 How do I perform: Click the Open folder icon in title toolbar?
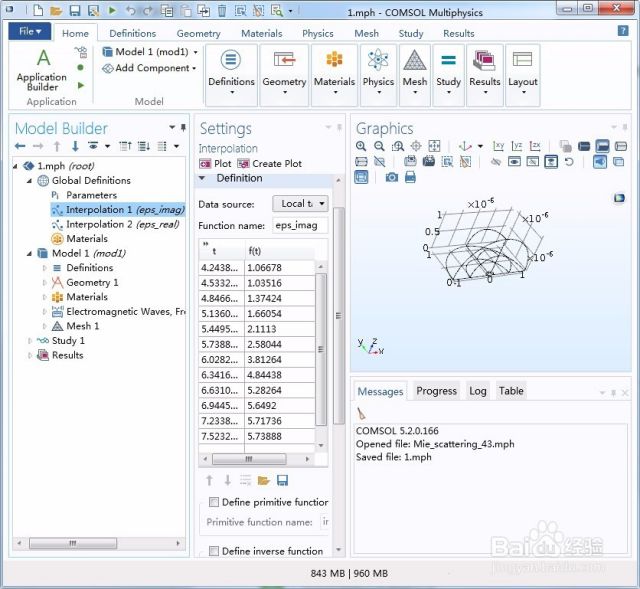click(56, 10)
